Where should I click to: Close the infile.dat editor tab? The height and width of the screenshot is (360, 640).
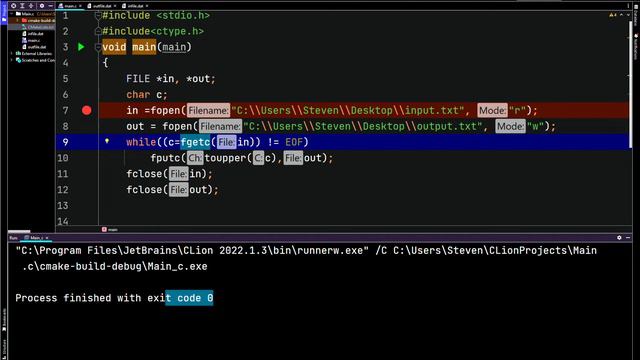(147, 6)
